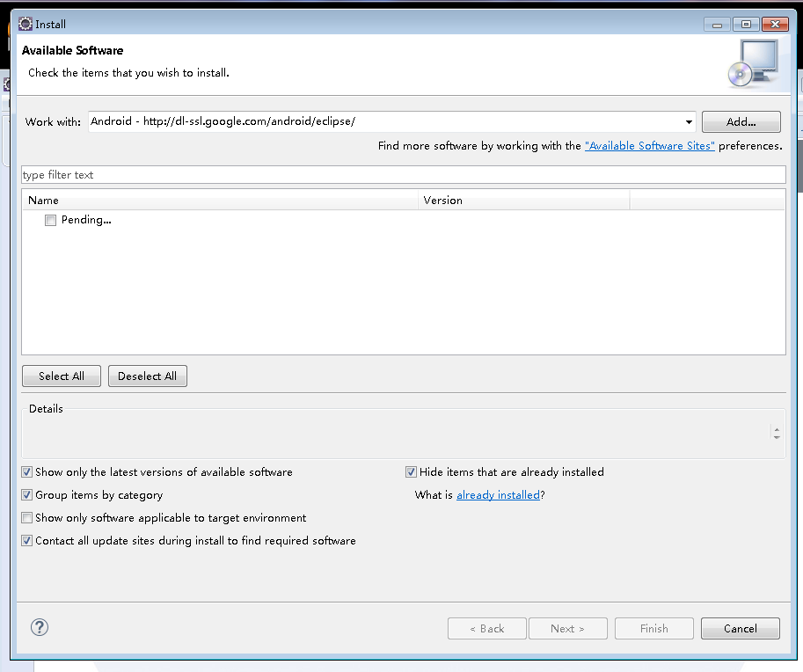Image resolution: width=803 pixels, height=672 pixels.
Task: Click the Details scroll down arrow
Action: point(777,437)
